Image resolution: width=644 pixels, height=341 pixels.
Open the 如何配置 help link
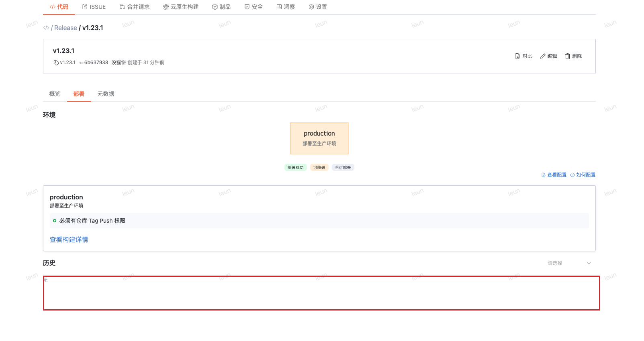[x=583, y=175]
